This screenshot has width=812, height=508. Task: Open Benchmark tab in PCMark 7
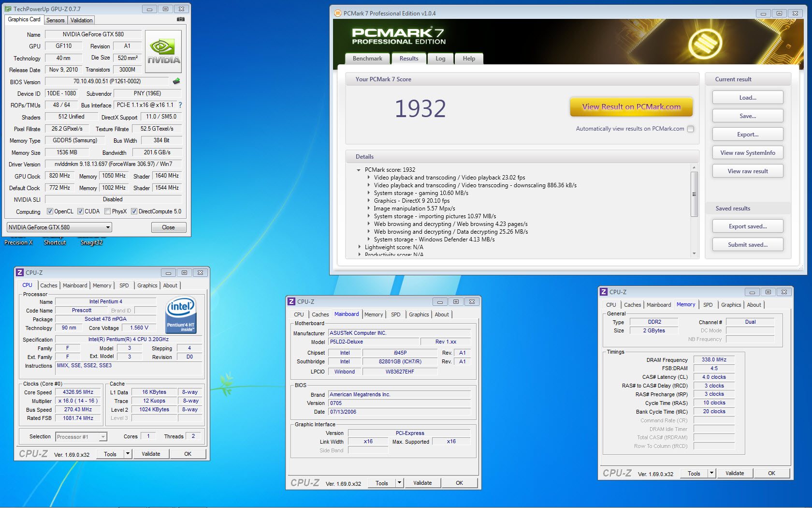[x=367, y=59]
